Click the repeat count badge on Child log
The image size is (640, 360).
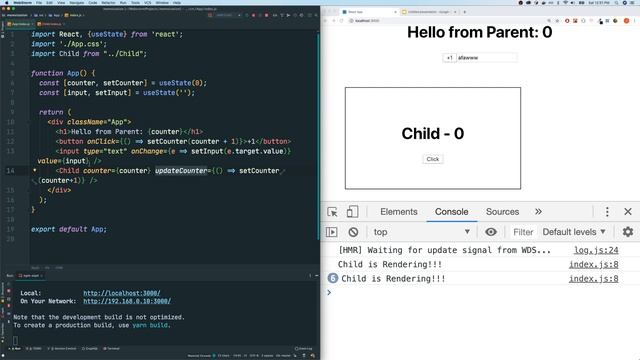tap(333, 278)
